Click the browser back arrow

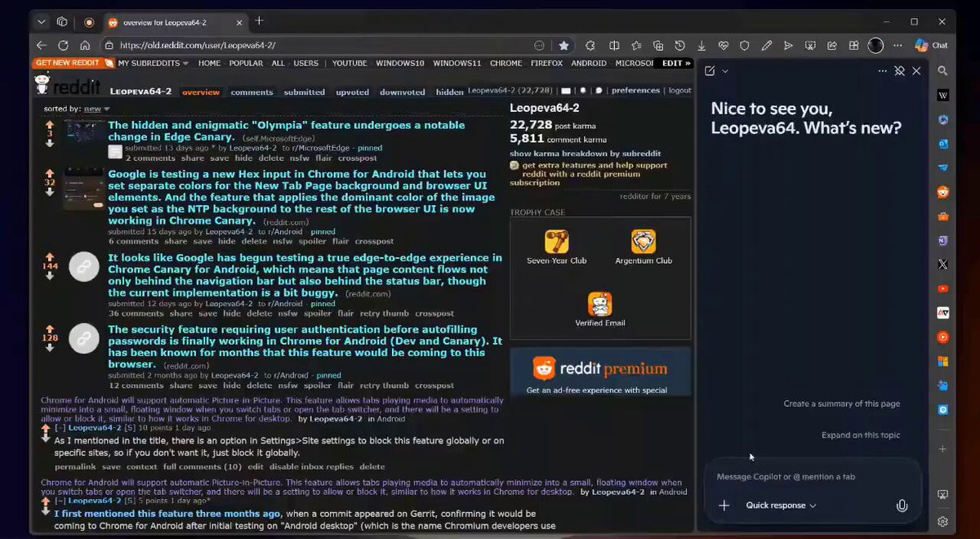point(42,46)
